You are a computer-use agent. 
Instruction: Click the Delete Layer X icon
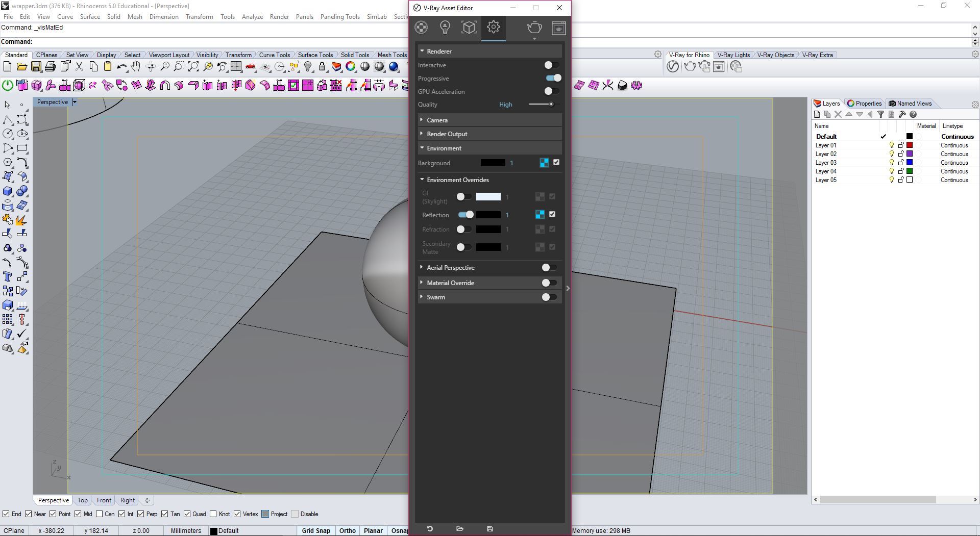[838, 115]
